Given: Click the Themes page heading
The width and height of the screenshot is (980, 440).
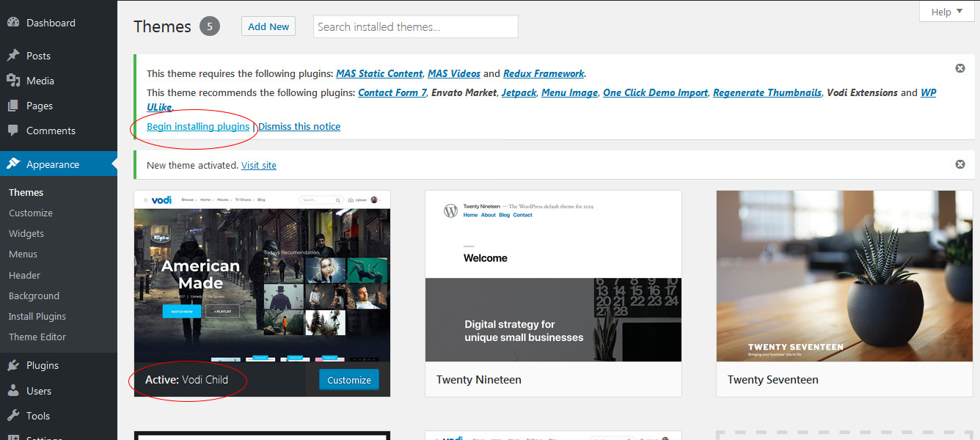Looking at the screenshot, I should tap(162, 26).
